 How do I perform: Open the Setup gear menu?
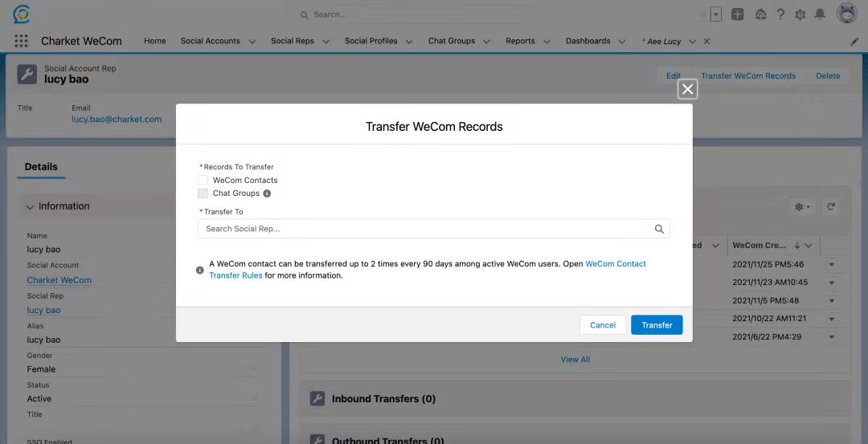pos(800,14)
